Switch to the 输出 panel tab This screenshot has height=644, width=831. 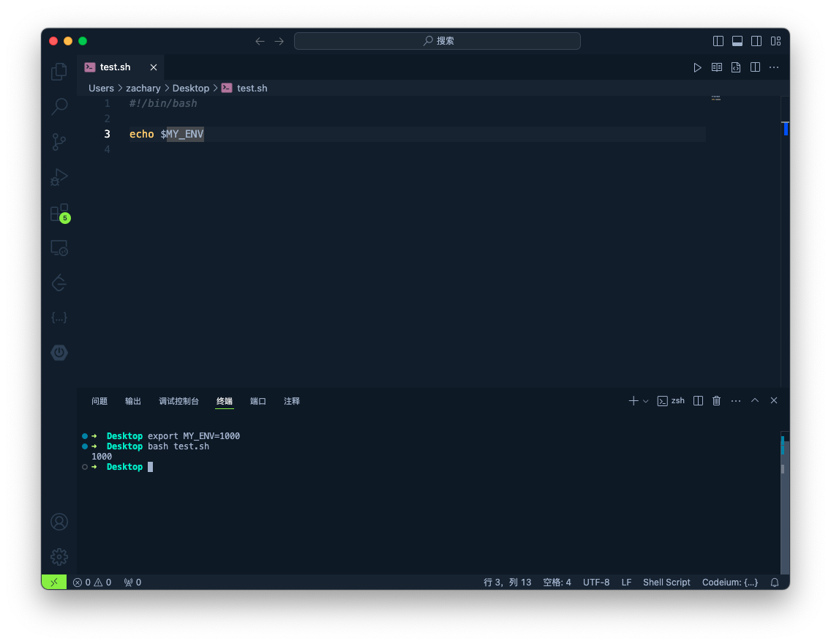click(x=133, y=401)
